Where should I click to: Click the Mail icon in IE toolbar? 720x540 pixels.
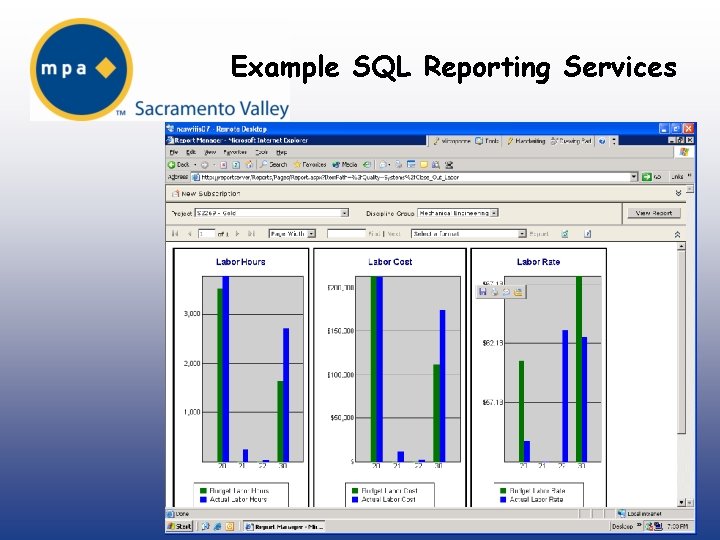pos(382,164)
